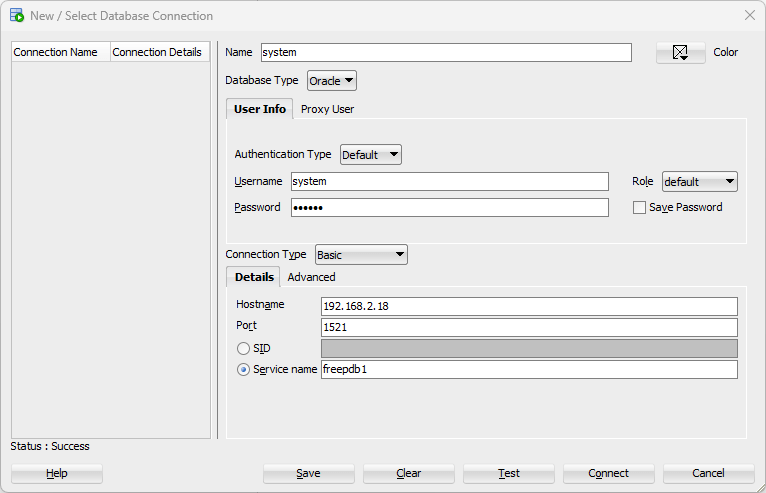Screen dimensions: 766x493
Task: Open the Database Type dropdown
Action: point(332,81)
